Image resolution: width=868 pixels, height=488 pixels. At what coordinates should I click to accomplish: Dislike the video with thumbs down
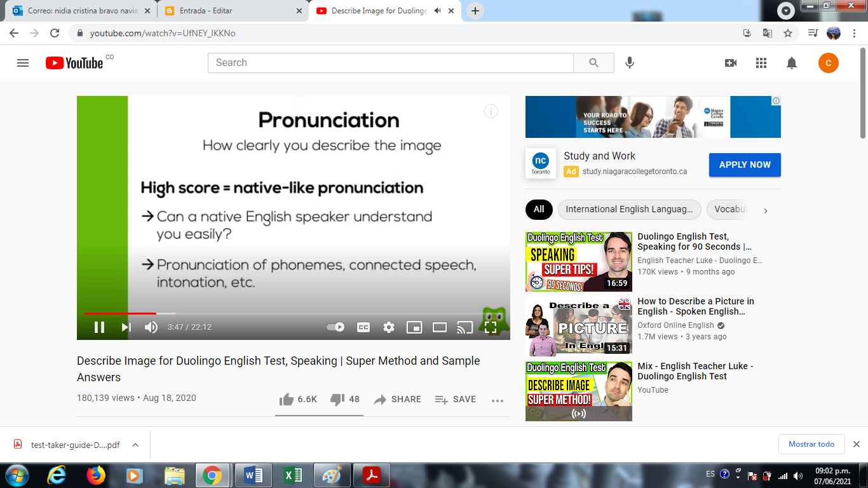(345, 400)
